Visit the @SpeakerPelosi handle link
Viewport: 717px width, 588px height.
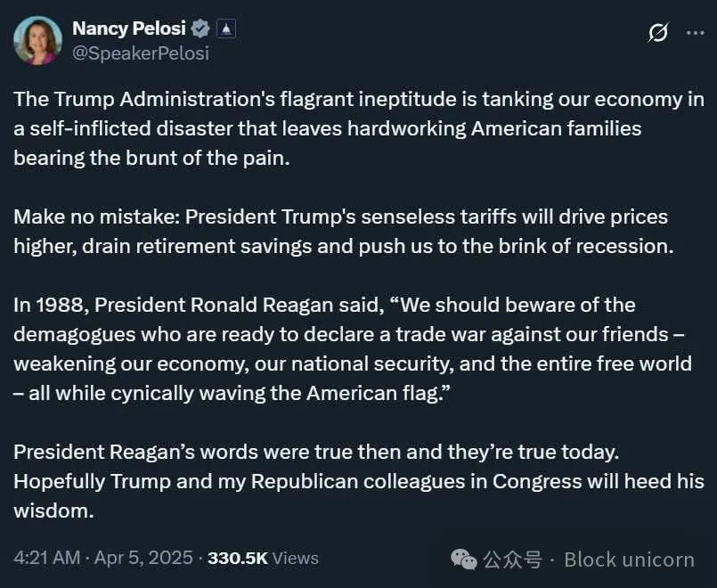(140, 53)
